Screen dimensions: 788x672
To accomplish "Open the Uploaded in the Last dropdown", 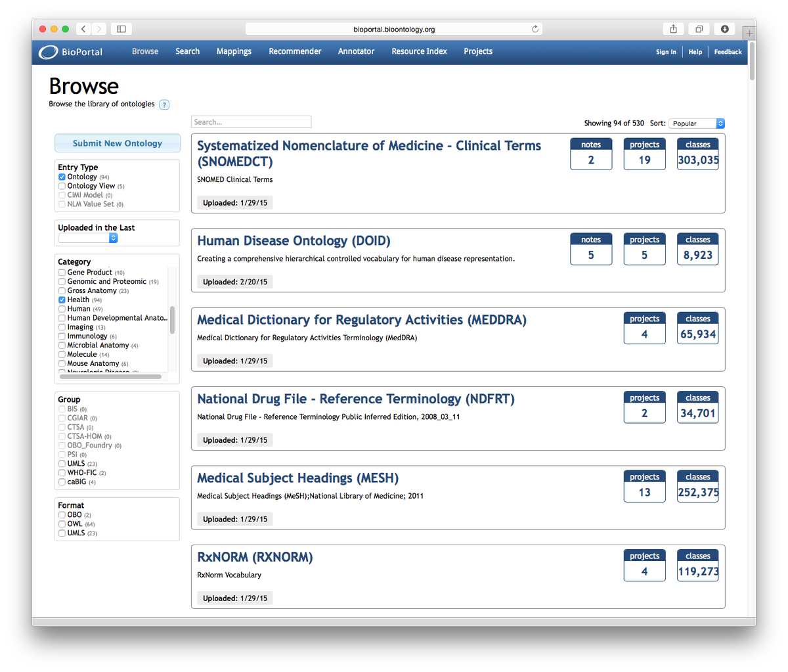I will [x=88, y=238].
